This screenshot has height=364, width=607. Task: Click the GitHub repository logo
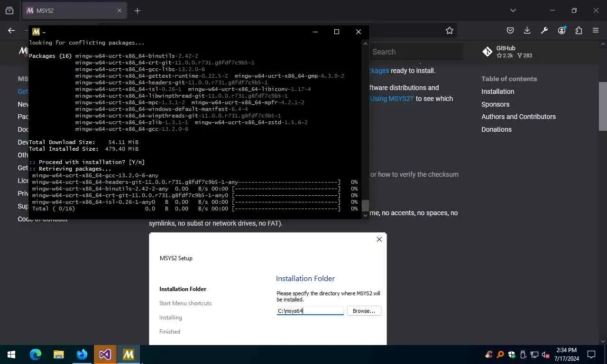(x=487, y=52)
